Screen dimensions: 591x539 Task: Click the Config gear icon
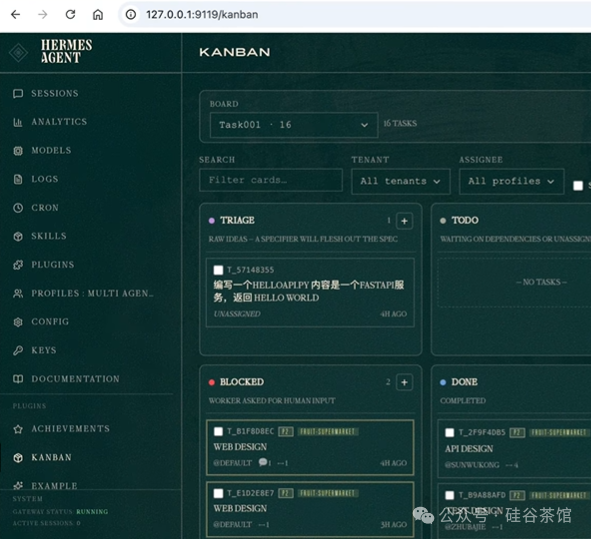(x=18, y=322)
